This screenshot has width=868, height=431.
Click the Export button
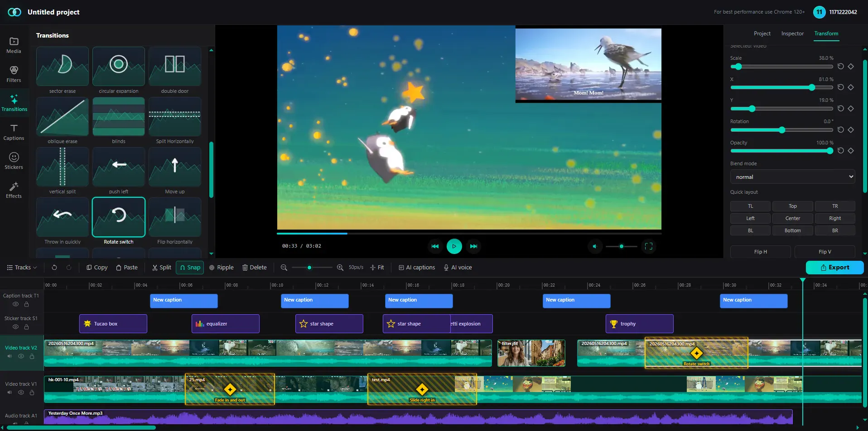point(834,268)
